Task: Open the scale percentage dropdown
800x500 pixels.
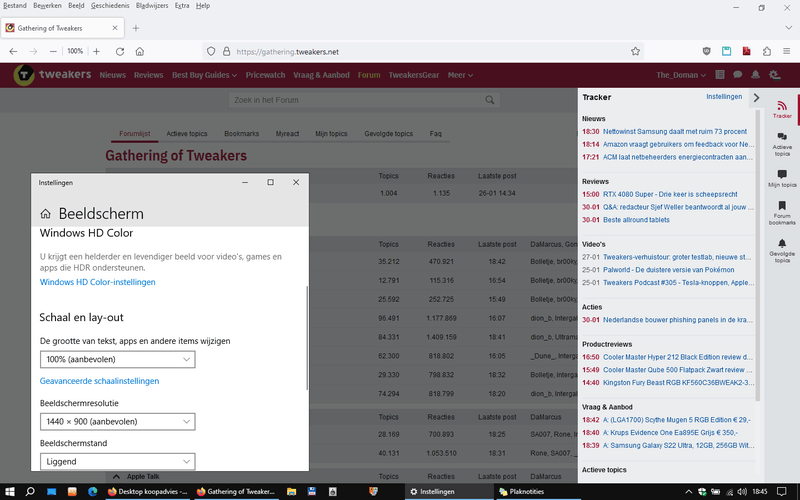Action: [x=117, y=359]
